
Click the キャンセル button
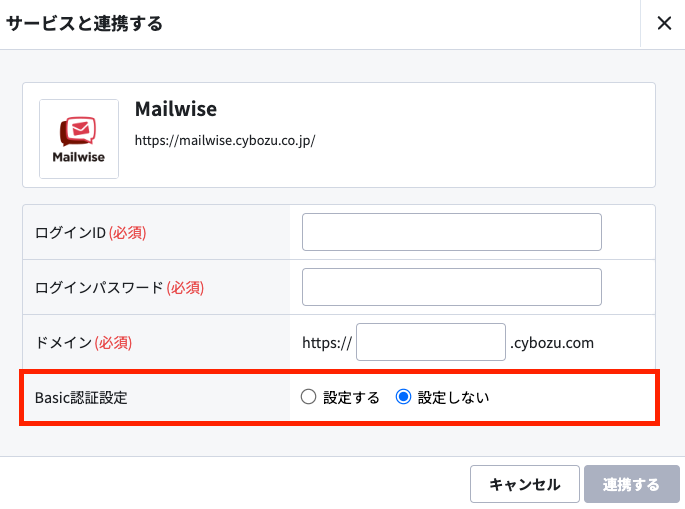pos(525,484)
